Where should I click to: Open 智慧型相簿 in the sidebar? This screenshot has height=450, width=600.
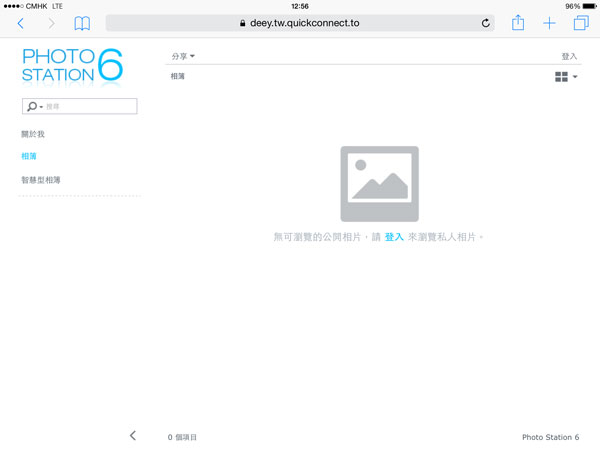41,180
